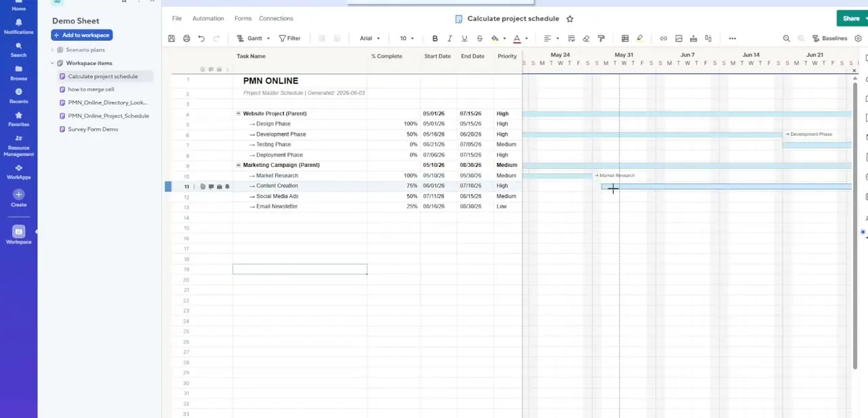Viewport: 868px width, 418px height.
Task: Open the Forms menu
Action: click(243, 18)
